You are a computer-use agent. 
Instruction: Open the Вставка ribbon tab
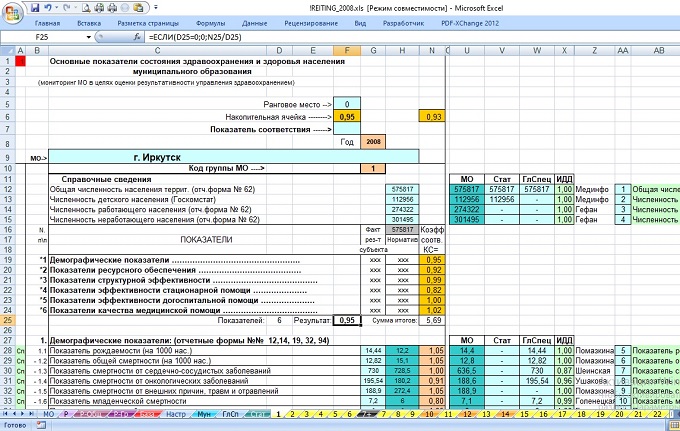(89, 23)
